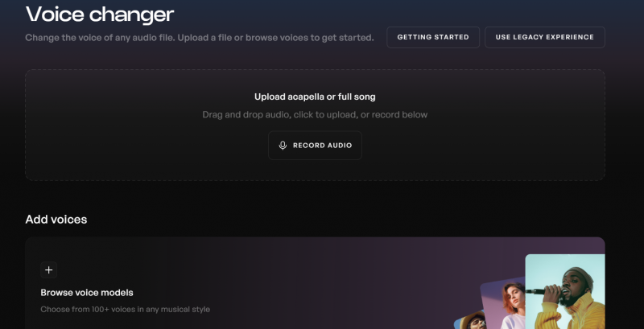
Task: Switch to the legacy experience
Action: pyautogui.click(x=544, y=37)
